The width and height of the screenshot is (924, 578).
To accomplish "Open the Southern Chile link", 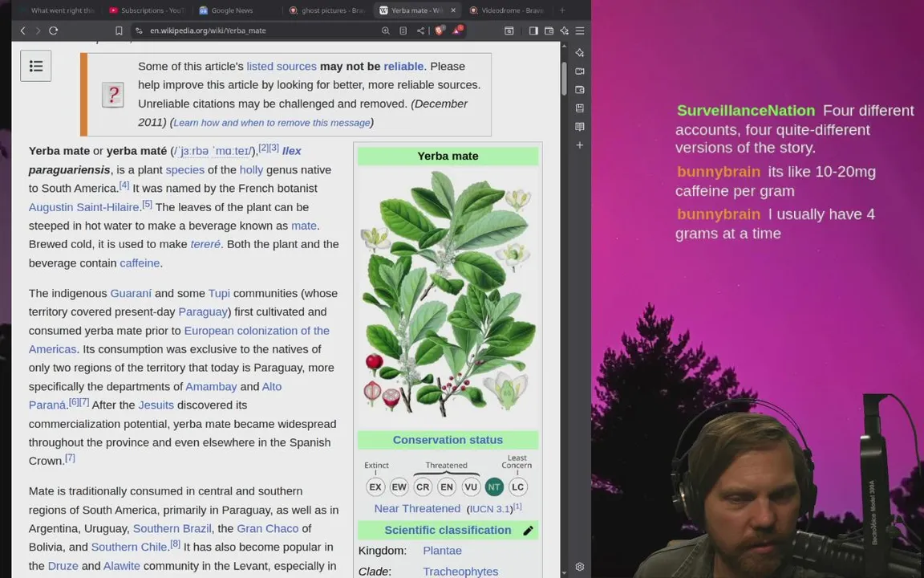I will pos(129,547).
